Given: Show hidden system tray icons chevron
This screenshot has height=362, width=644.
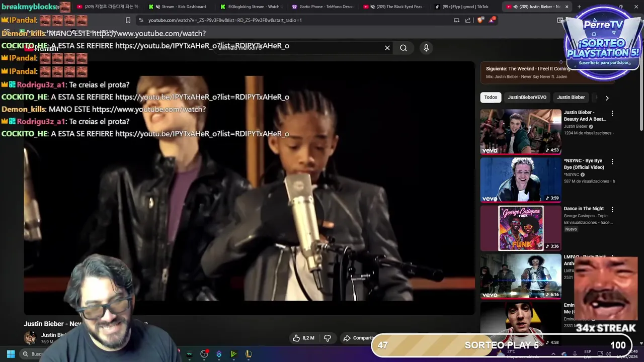Looking at the screenshot, I should click(x=553, y=354).
